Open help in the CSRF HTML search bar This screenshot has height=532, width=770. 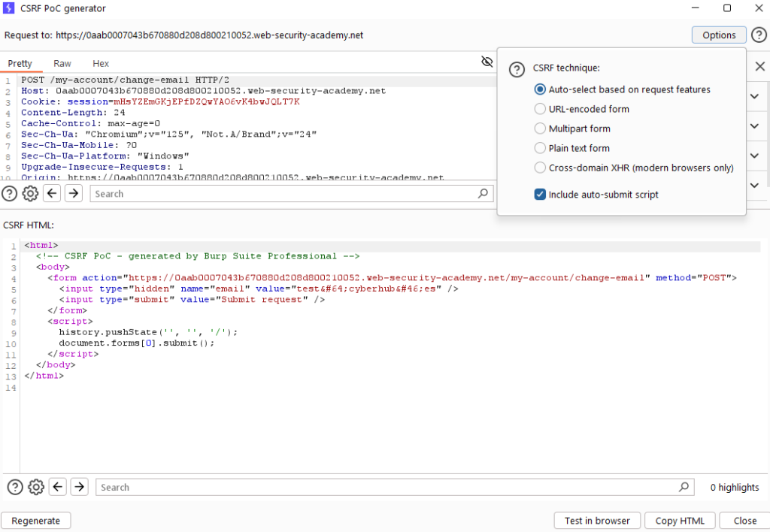click(15, 488)
